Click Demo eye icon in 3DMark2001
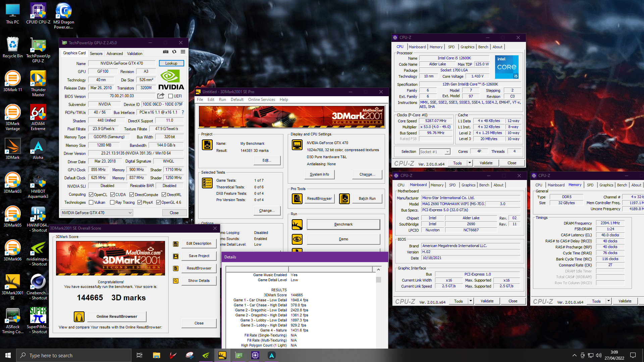 297,239
